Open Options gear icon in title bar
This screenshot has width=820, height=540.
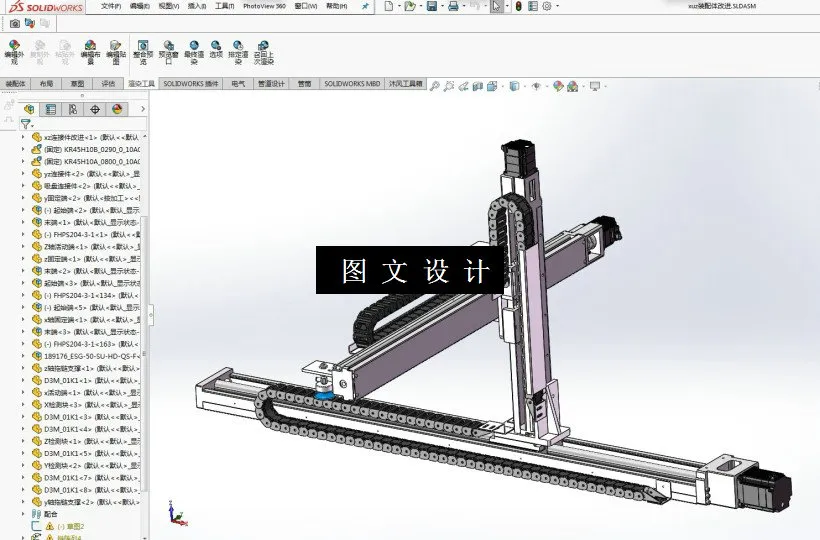click(547, 6)
